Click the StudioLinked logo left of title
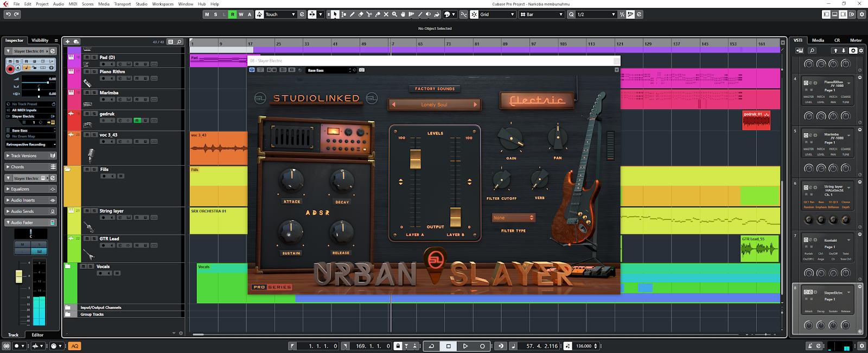This screenshot has height=353, width=868. coord(260,98)
